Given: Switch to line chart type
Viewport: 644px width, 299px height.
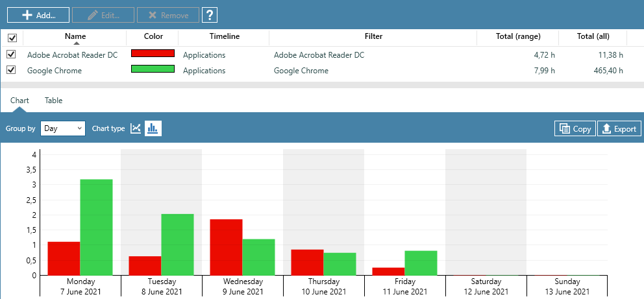Looking at the screenshot, I should (x=136, y=128).
